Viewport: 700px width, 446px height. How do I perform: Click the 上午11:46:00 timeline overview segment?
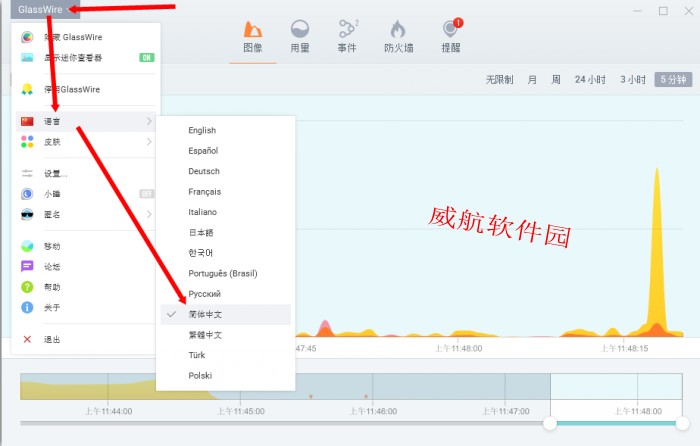[x=373, y=388]
